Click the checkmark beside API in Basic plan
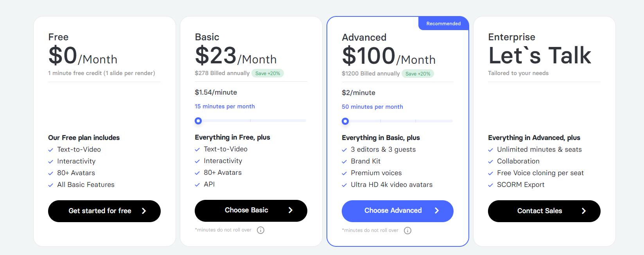The width and height of the screenshot is (644, 255). click(x=197, y=184)
